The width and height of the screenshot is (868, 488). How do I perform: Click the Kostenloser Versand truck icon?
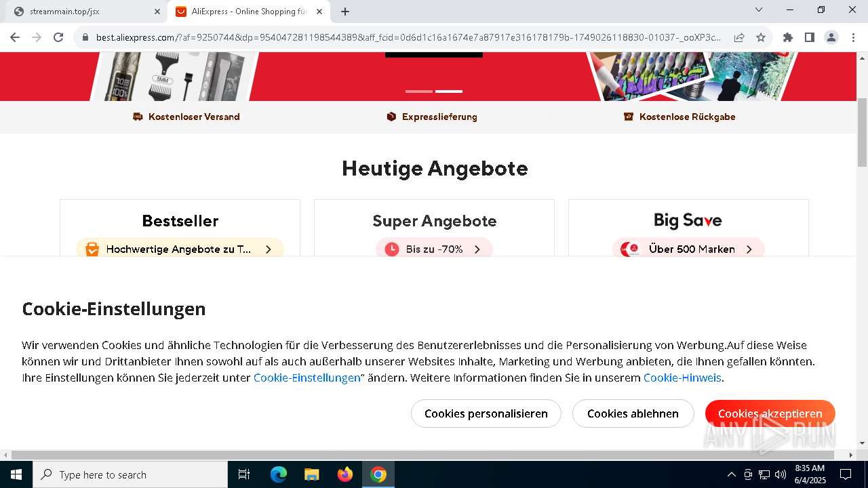point(138,117)
